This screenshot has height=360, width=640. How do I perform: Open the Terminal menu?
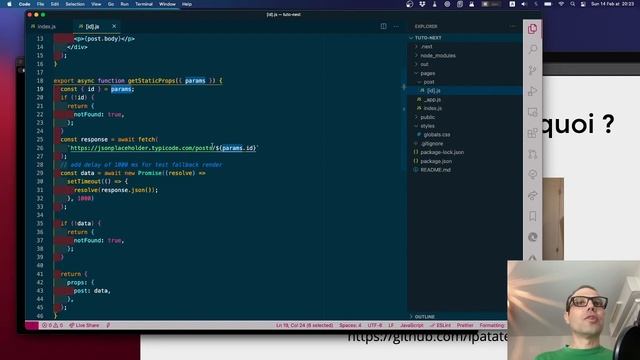[x=144, y=4]
